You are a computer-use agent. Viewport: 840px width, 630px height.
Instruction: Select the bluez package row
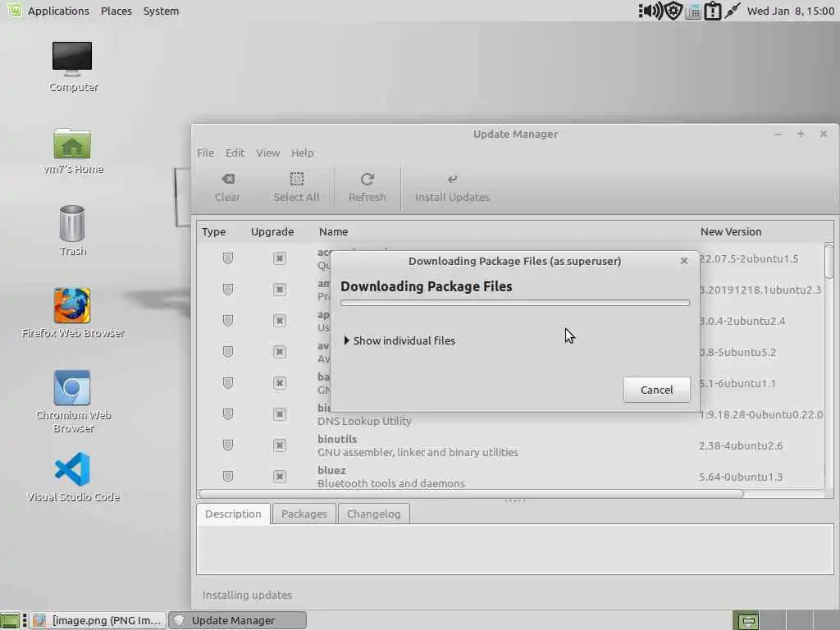[x=512, y=477]
